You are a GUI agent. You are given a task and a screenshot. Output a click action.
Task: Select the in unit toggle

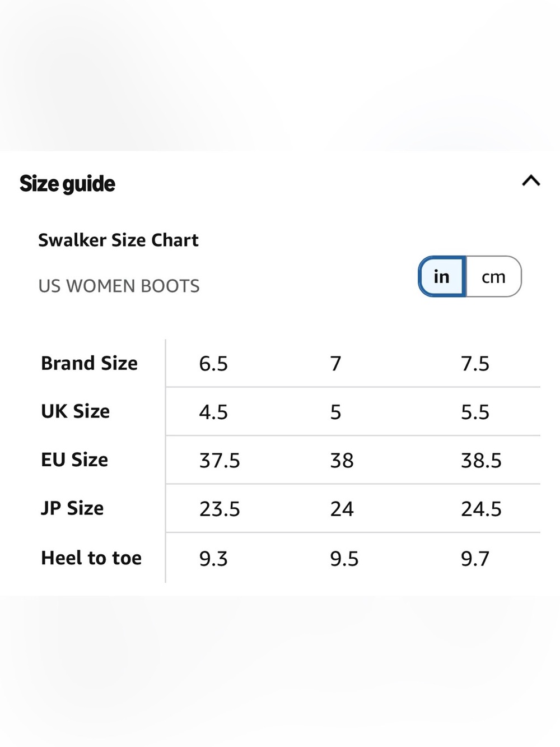(442, 276)
